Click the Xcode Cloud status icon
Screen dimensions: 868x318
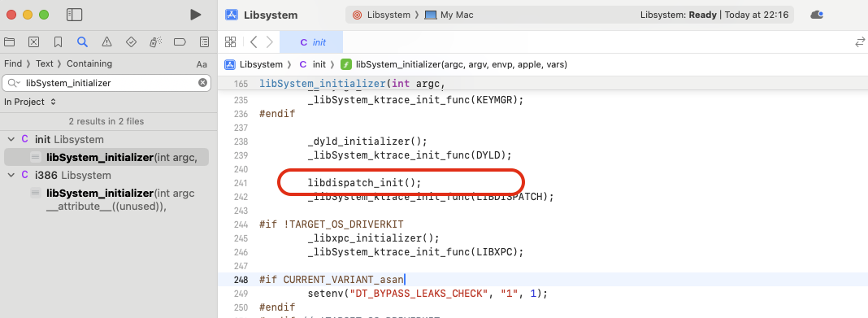[817, 15]
